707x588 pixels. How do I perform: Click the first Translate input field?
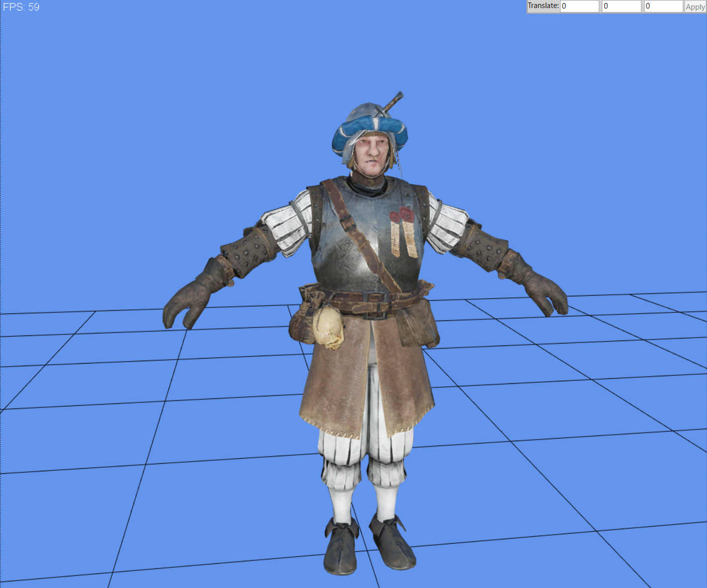(580, 6)
